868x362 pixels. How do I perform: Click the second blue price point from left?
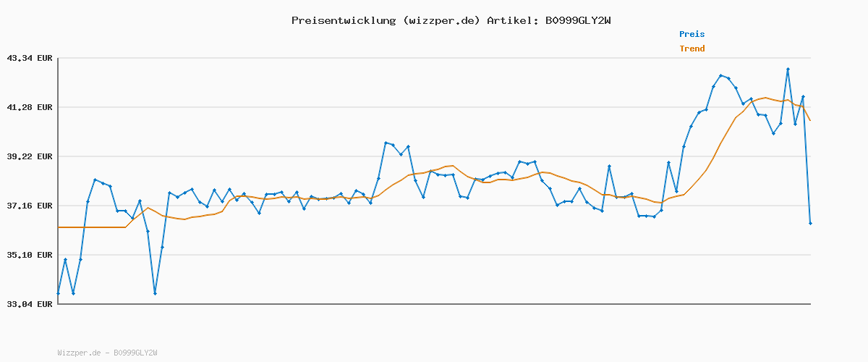[65, 259]
